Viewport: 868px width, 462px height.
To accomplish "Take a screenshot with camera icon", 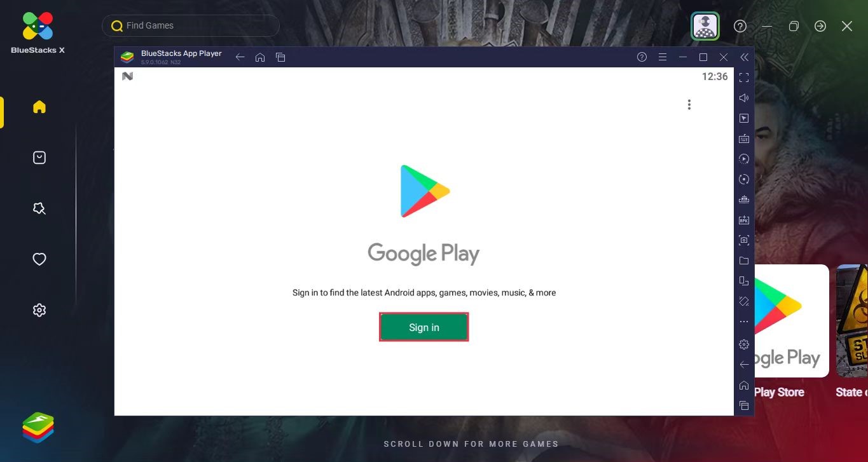I will (x=744, y=240).
